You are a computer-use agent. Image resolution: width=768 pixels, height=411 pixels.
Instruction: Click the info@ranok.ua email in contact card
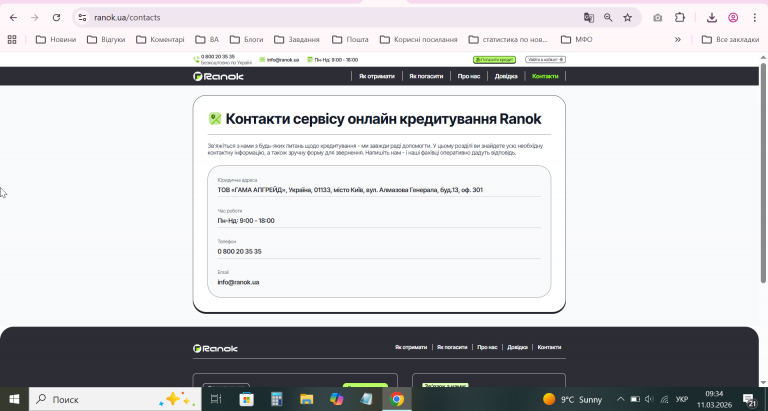(x=239, y=282)
